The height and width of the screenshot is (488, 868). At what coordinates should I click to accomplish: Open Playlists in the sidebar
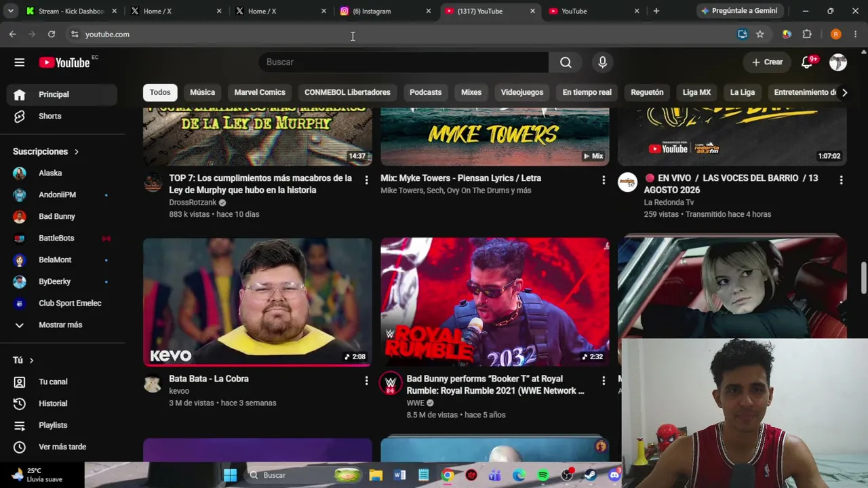coord(62,425)
